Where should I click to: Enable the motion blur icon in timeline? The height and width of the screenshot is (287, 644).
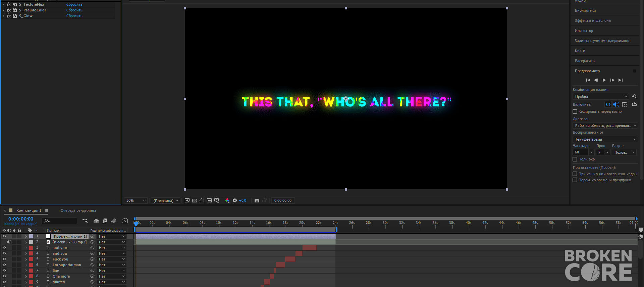pyautogui.click(x=114, y=221)
